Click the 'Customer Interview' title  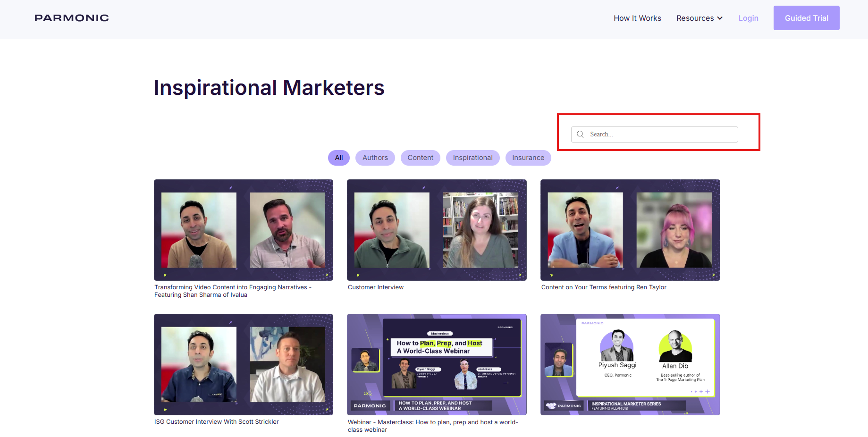coord(376,287)
